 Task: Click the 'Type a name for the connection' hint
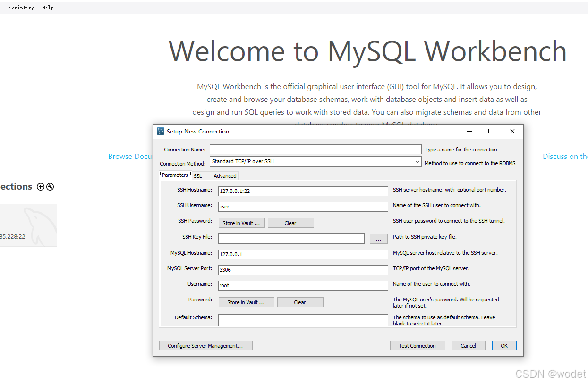pos(461,150)
